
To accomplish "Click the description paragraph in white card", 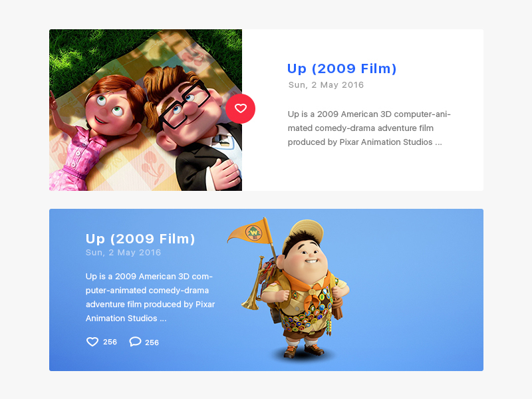I will [369, 128].
